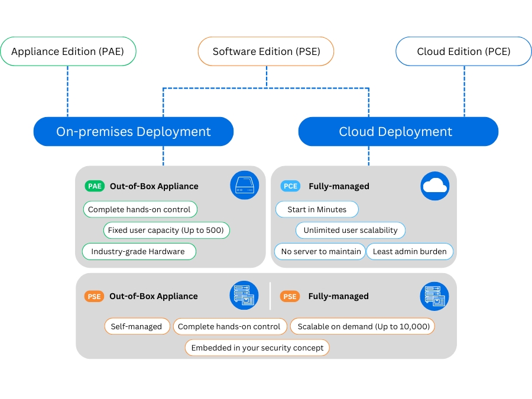
Task: Click the orange PSE badge near Out-of-Box Appliance
Action: point(94,296)
